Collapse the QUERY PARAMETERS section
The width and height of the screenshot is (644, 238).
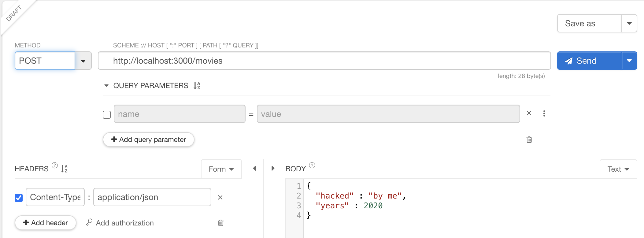[x=106, y=86]
